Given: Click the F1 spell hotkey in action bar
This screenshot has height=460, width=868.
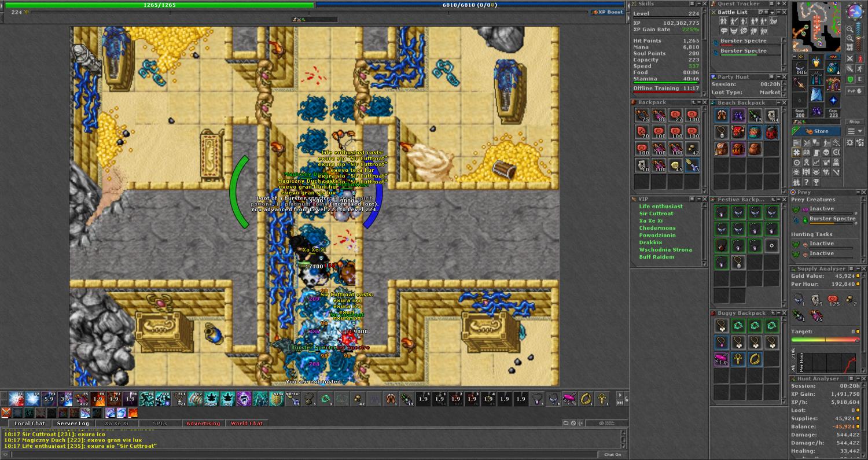Looking at the screenshot, I should pyautogui.click(x=16, y=399).
